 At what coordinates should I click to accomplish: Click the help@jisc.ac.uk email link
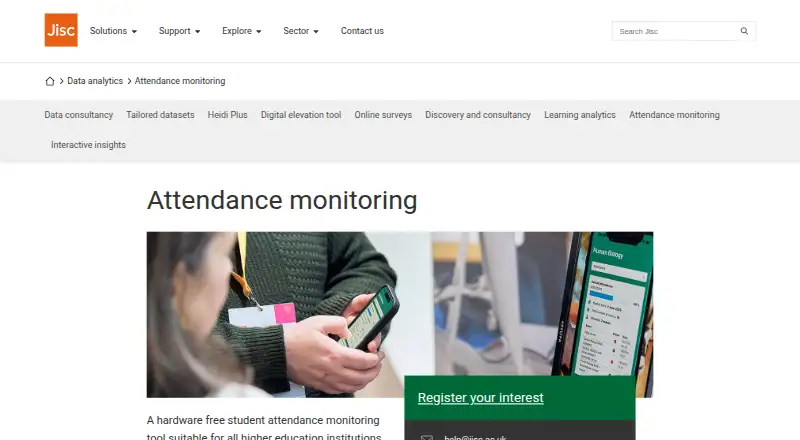pos(475,437)
